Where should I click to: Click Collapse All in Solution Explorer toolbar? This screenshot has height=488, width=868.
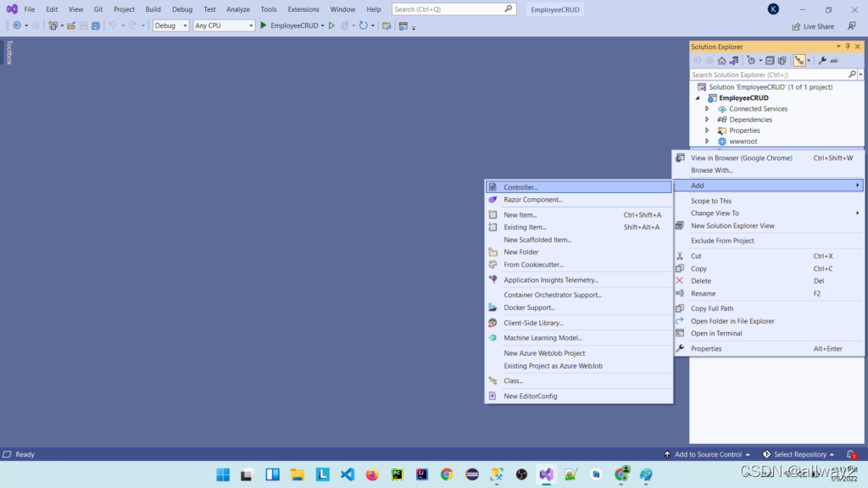tap(770, 61)
